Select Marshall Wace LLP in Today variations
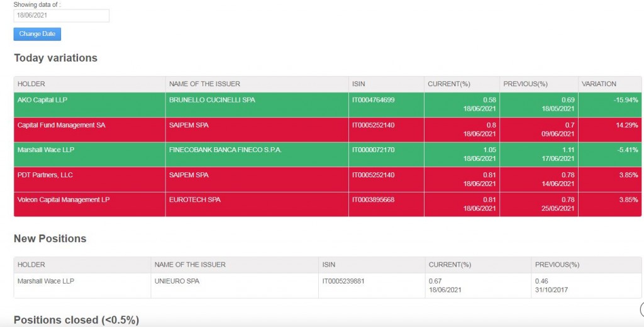 45,150
